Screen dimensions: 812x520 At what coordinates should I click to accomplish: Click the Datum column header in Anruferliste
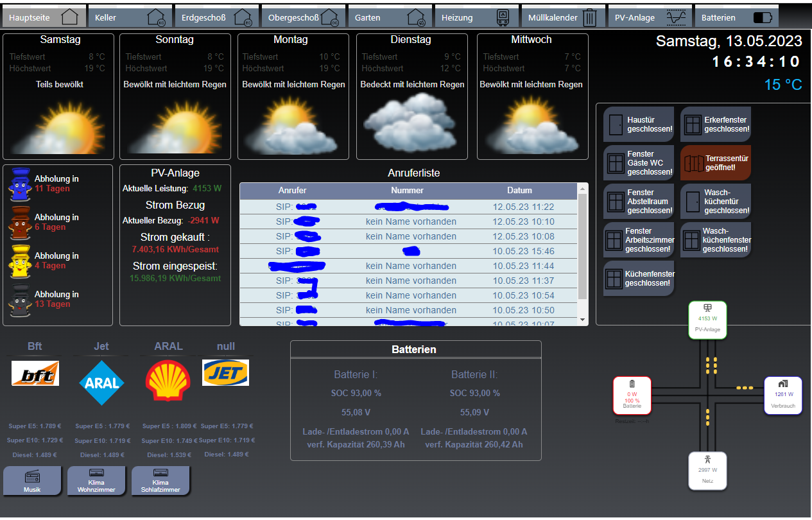(519, 190)
